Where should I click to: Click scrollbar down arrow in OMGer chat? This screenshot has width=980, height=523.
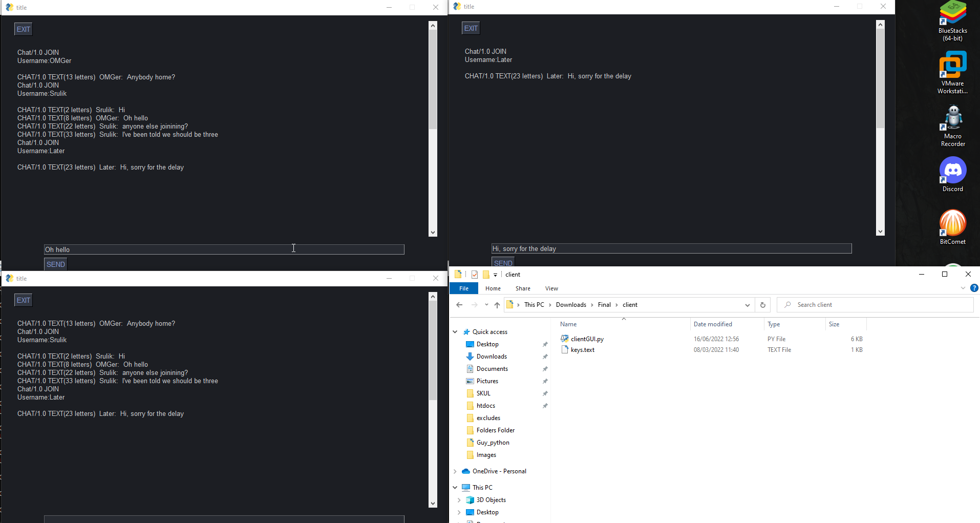tap(433, 233)
